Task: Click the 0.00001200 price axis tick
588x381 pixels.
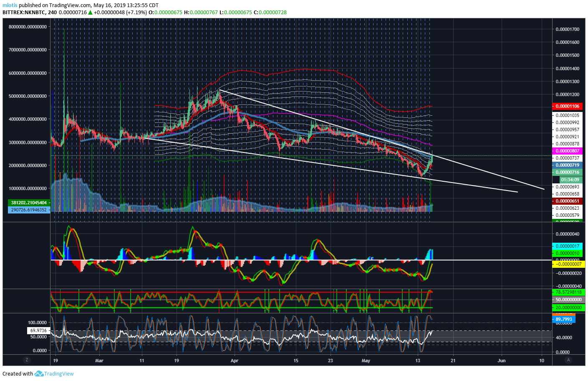Action: (567, 94)
